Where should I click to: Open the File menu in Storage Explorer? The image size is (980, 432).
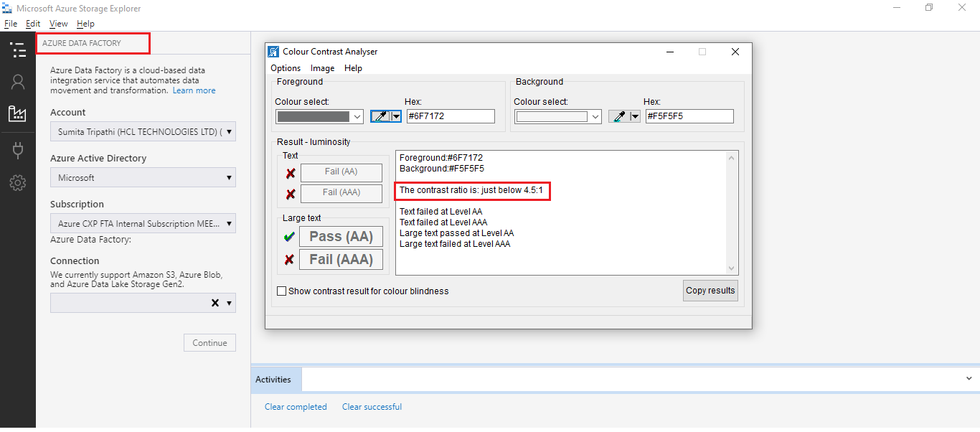coord(11,24)
